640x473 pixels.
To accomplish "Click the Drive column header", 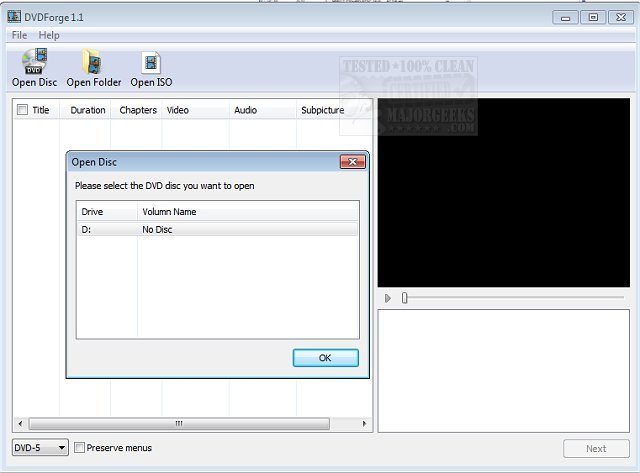I will pos(107,212).
